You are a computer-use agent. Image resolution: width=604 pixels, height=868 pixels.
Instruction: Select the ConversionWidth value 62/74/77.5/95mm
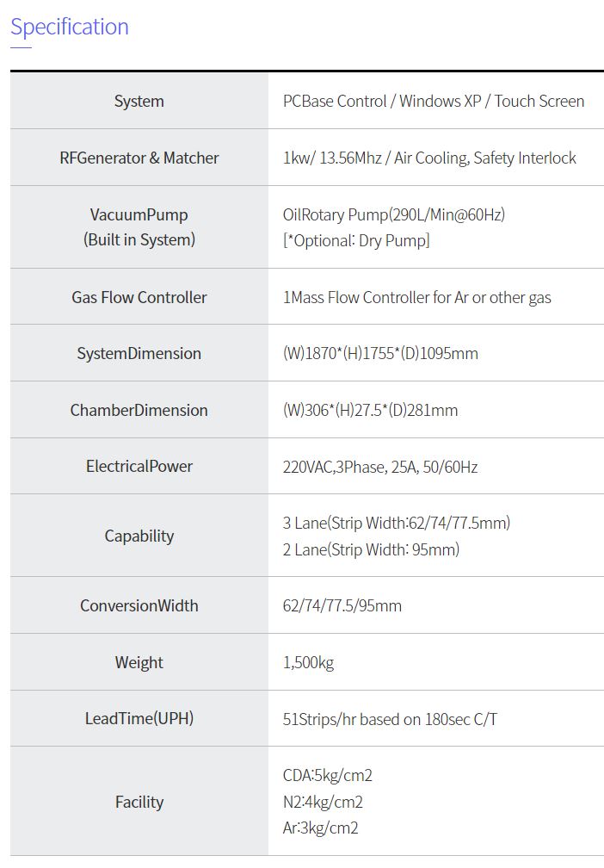(342, 605)
